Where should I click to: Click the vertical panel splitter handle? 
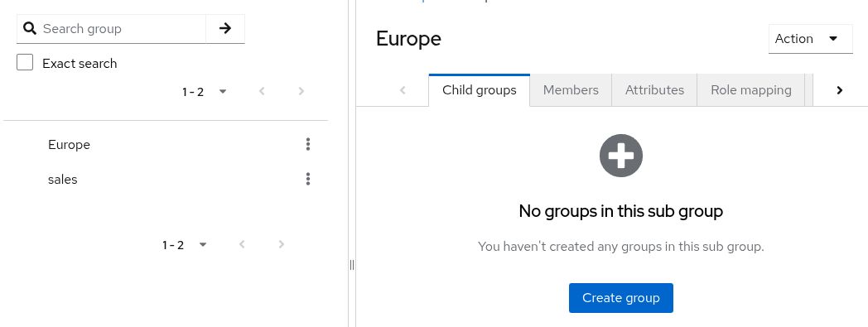tap(351, 265)
